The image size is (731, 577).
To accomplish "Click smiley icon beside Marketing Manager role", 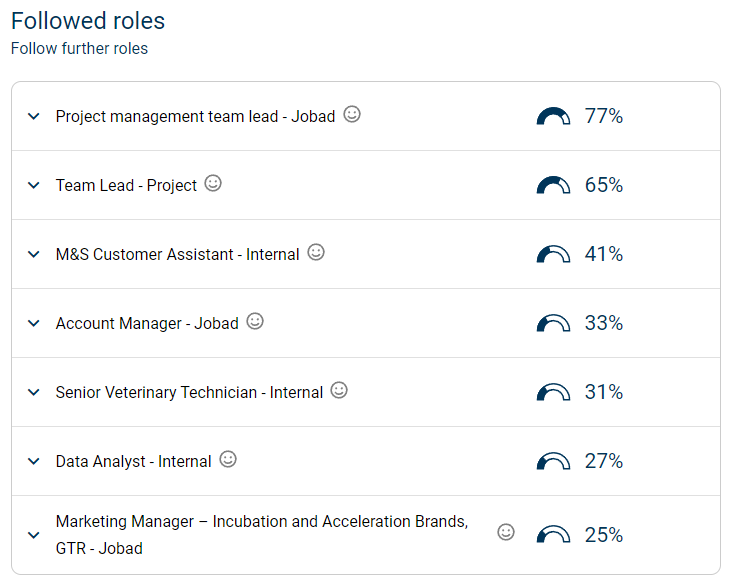I will coord(506,533).
